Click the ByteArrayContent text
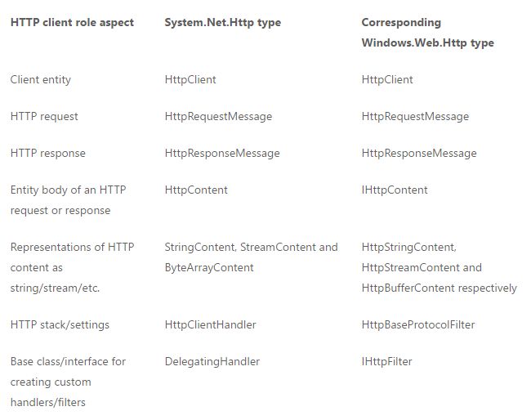Image resolution: width=531 pixels, height=420 pixels. pyautogui.click(x=209, y=267)
